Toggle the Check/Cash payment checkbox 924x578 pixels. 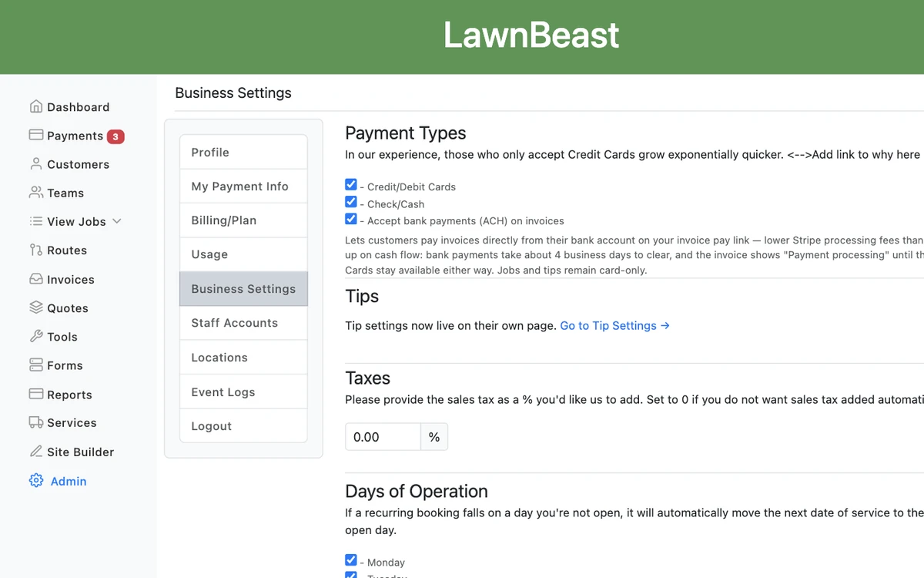(x=351, y=202)
